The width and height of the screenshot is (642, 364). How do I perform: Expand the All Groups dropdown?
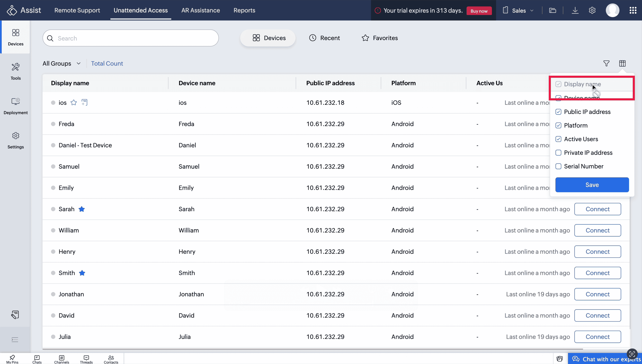62,63
